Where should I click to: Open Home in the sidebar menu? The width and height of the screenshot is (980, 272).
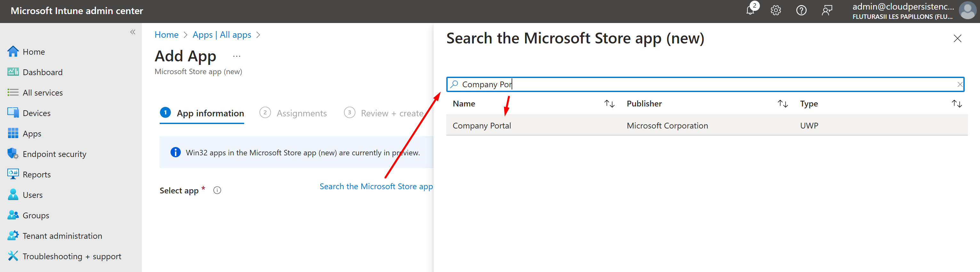(x=34, y=52)
